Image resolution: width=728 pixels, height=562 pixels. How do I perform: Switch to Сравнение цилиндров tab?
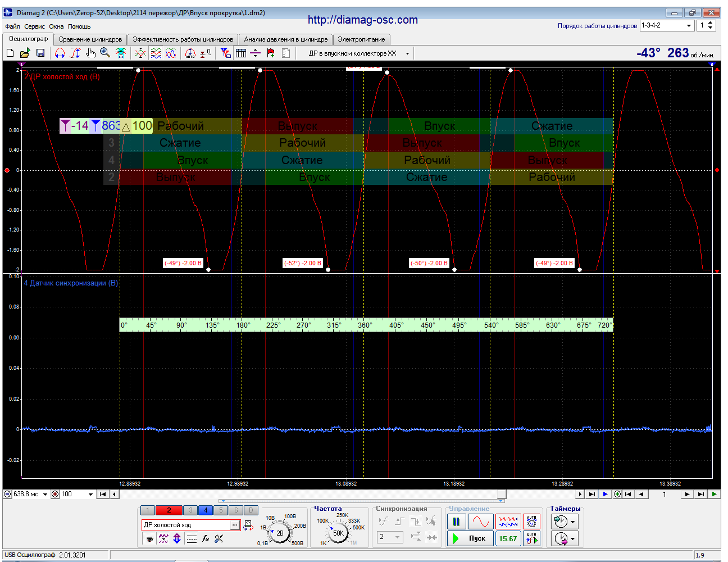[x=90, y=39]
